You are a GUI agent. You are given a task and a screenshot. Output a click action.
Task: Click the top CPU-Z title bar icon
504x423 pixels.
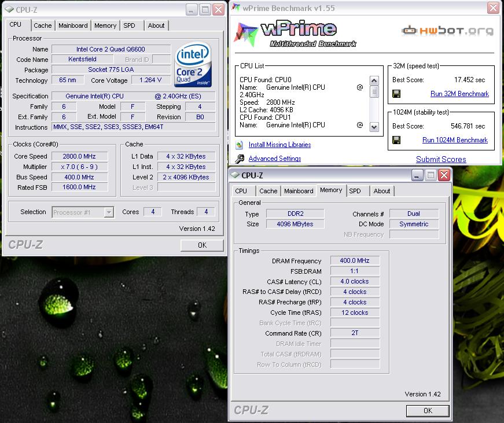[9, 10]
